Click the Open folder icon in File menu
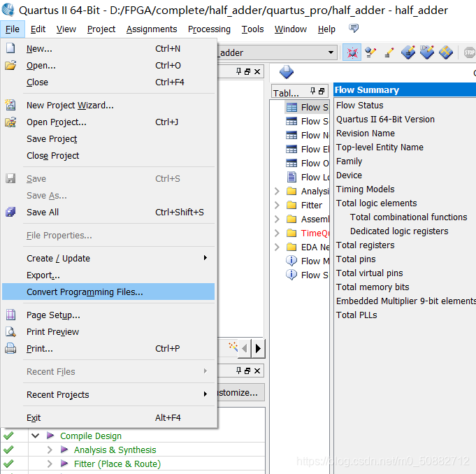The width and height of the screenshot is (476, 474). click(10, 65)
